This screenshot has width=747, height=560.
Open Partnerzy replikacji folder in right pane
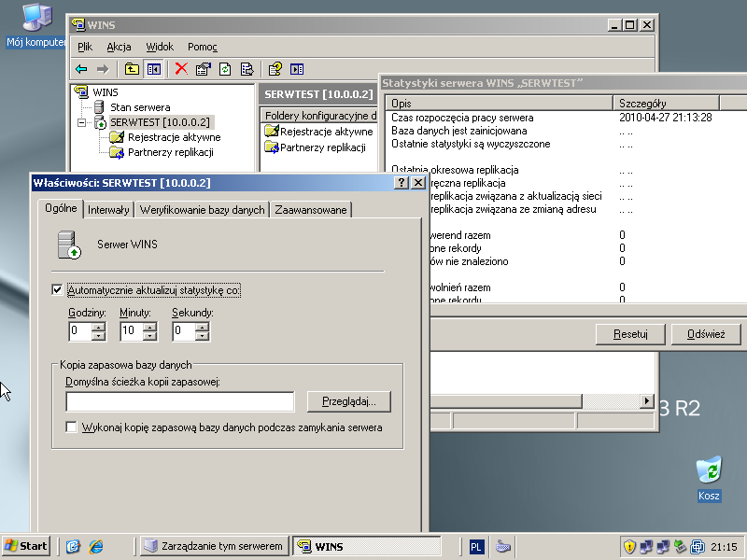point(322,147)
